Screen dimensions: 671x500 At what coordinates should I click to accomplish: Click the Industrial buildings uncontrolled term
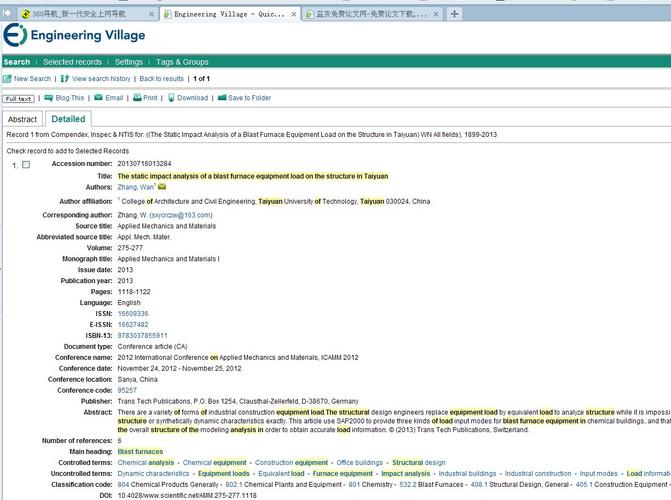click(x=467, y=473)
